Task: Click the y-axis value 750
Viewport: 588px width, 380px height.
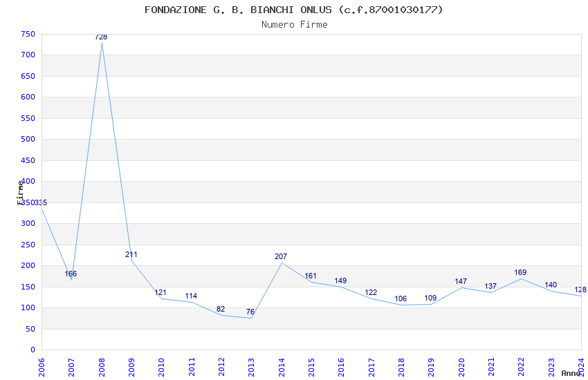Action: click(x=28, y=34)
